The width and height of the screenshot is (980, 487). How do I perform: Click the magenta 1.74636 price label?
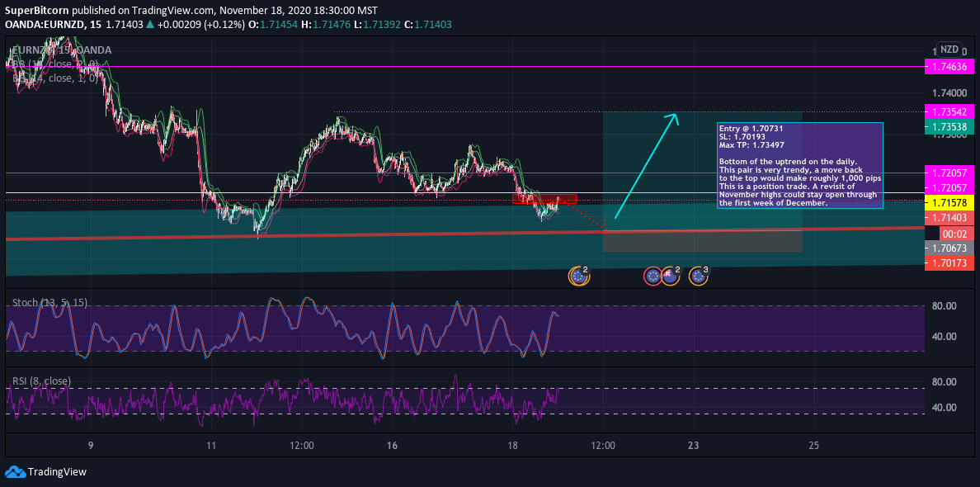tap(949, 66)
